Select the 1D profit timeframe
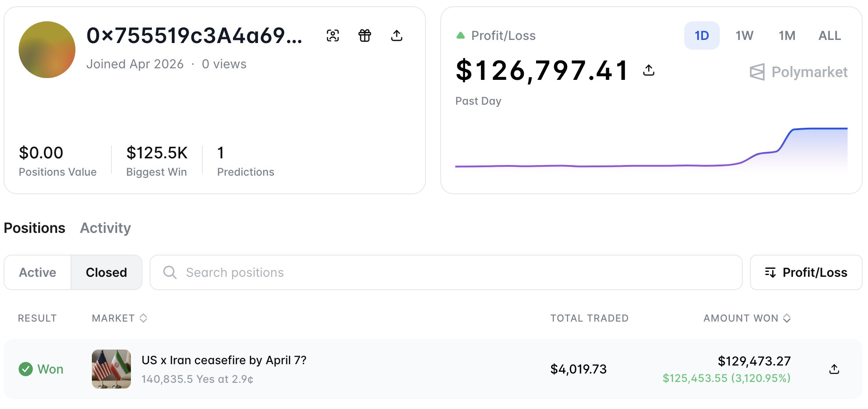Screen dimensions: 868x409 tap(702, 35)
